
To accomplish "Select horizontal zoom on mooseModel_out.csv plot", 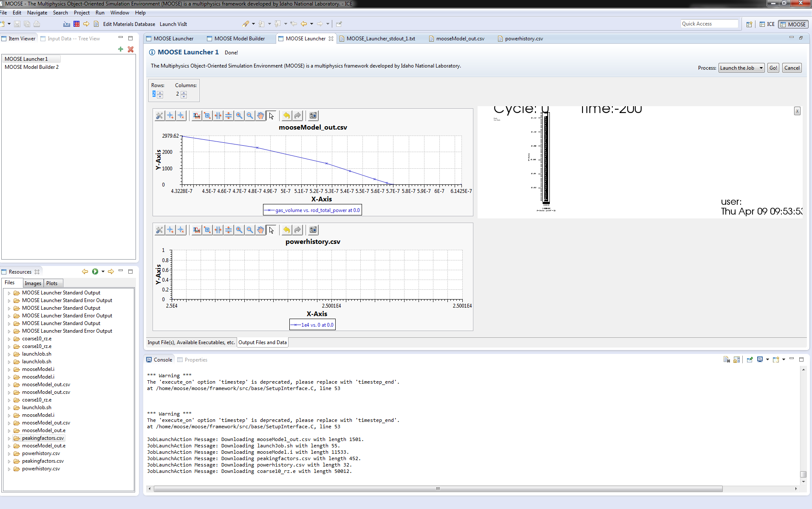I will pos(218,116).
